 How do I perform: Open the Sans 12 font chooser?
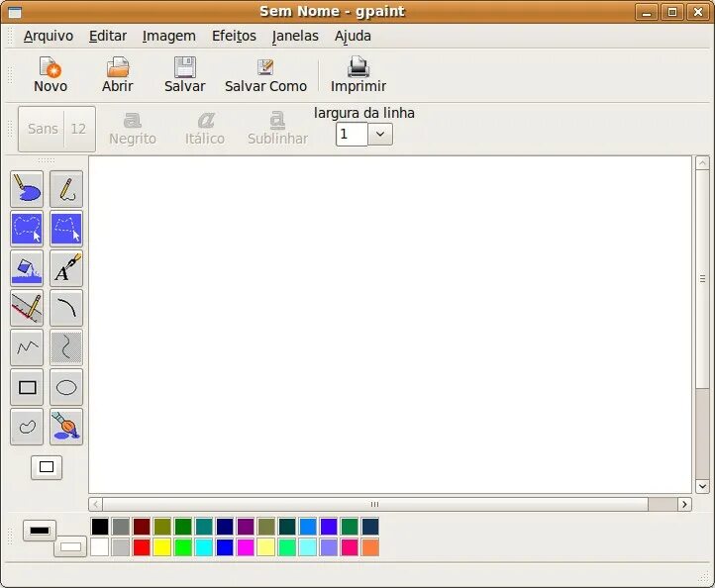[56, 129]
